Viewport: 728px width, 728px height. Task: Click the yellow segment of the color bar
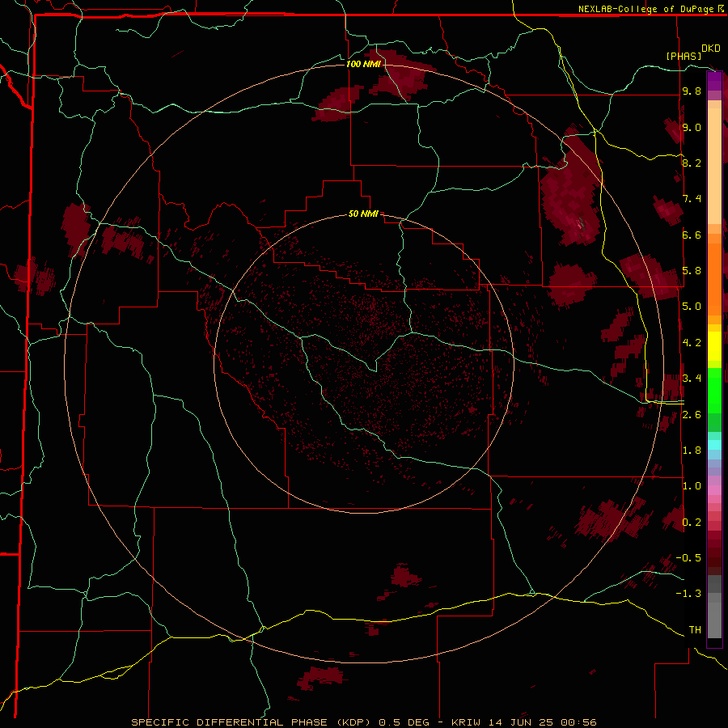tap(714, 346)
